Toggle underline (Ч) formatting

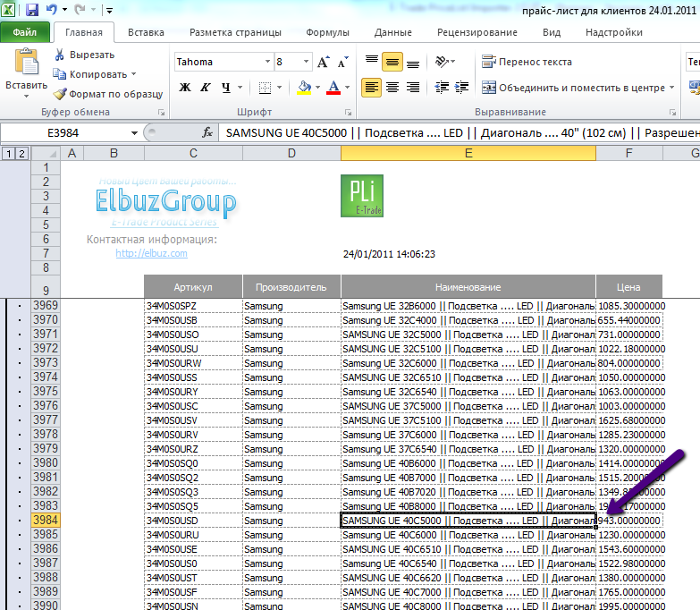(226, 88)
